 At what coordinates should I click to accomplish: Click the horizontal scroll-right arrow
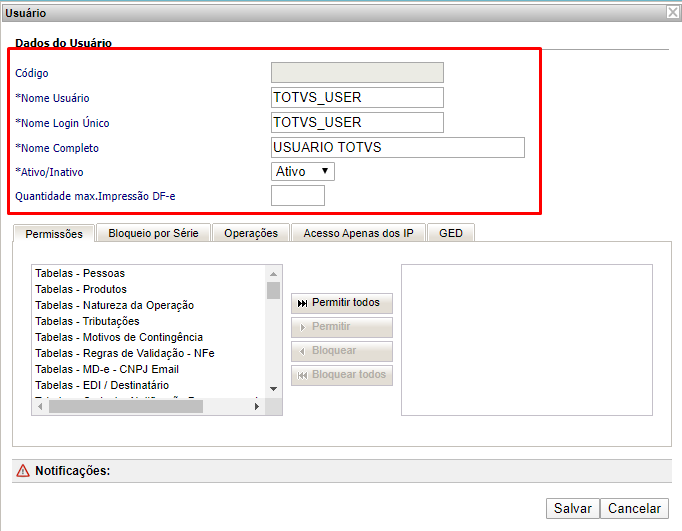pyautogui.click(x=257, y=407)
